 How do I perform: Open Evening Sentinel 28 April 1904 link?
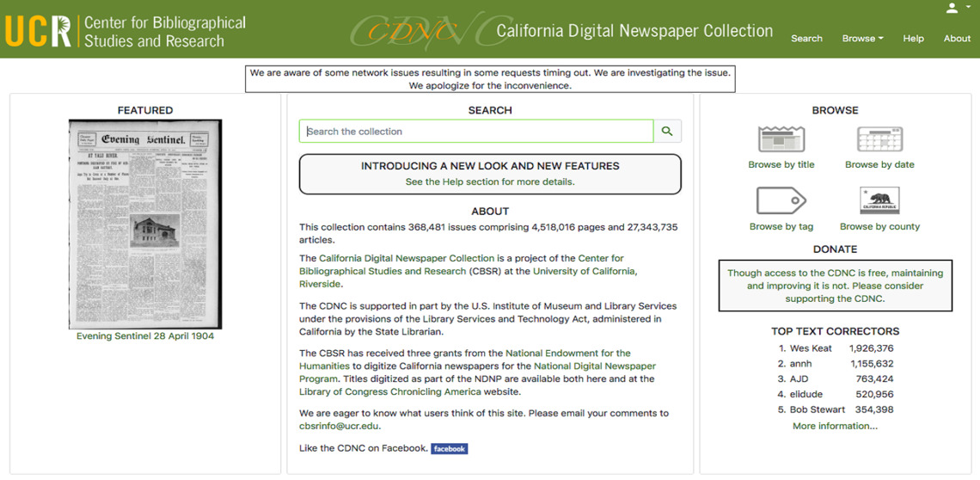[145, 336]
